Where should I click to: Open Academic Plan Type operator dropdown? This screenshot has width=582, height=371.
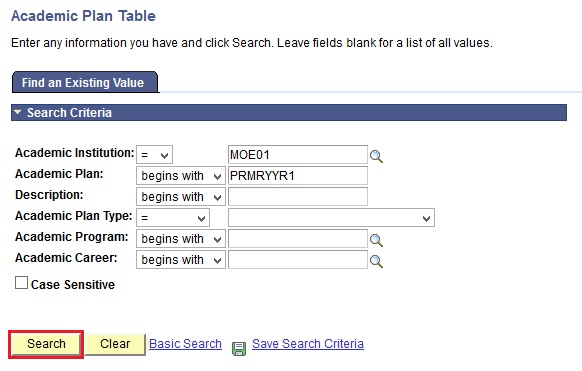click(173, 218)
